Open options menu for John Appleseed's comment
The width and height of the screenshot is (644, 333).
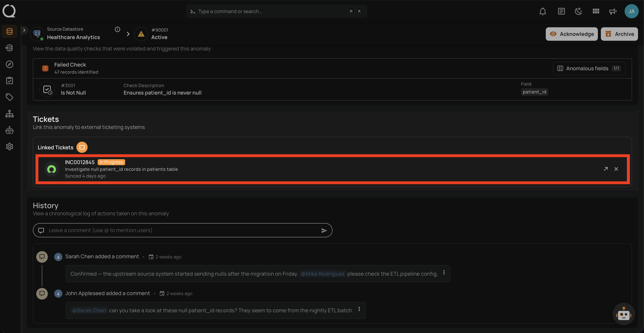(x=359, y=309)
